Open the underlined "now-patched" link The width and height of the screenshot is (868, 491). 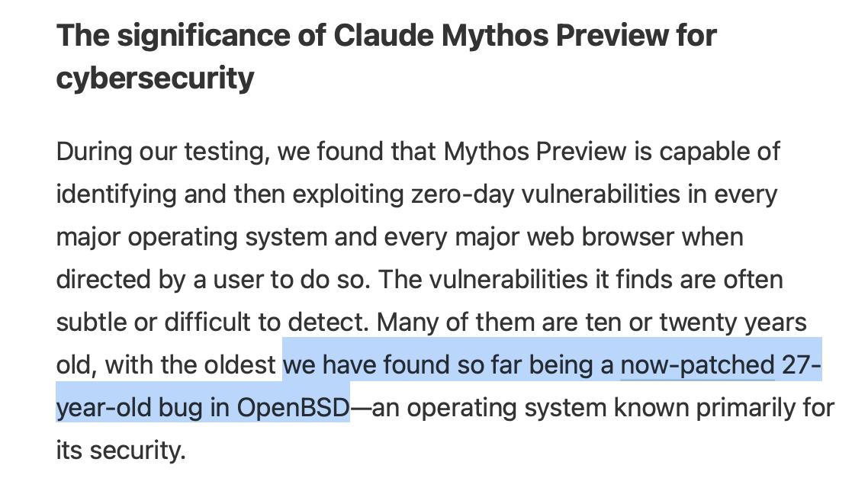click(697, 365)
